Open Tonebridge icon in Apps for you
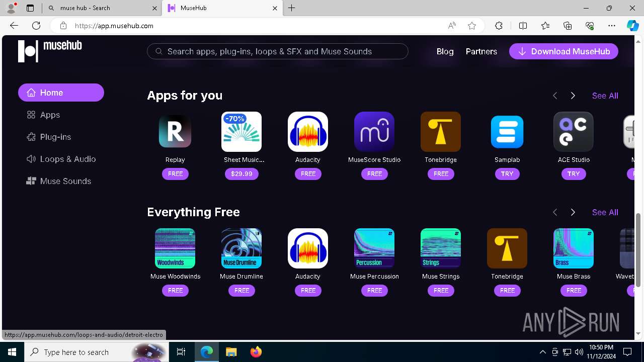This screenshot has width=644, height=362. [x=441, y=132]
